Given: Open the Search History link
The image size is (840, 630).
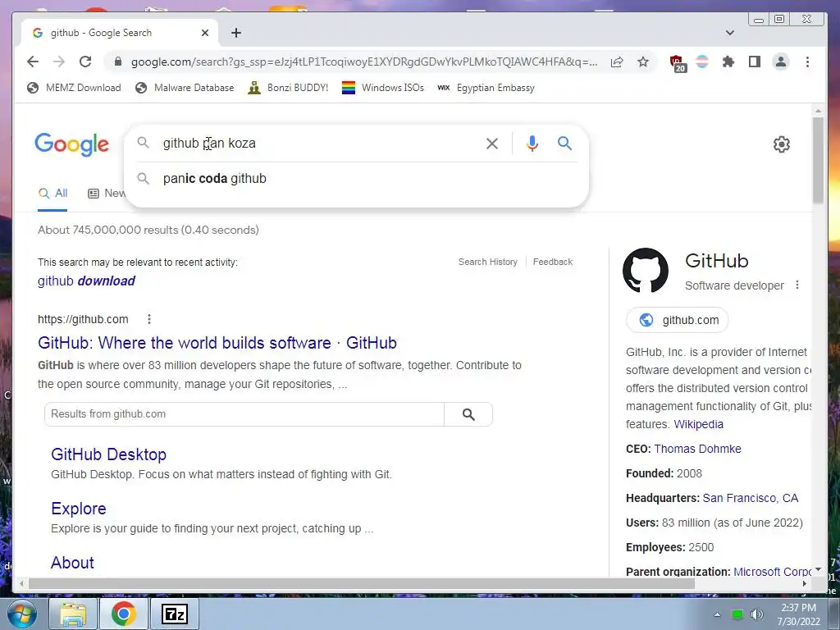Looking at the screenshot, I should pyautogui.click(x=488, y=262).
